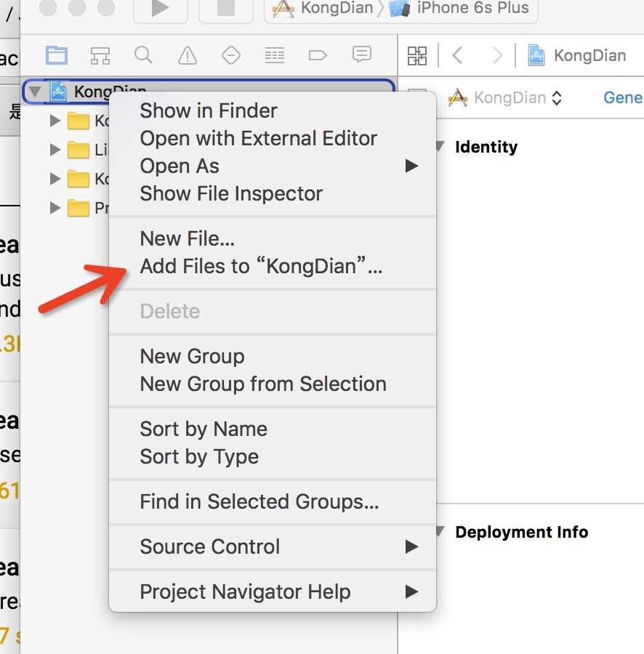Choose New Group from Selection
Screen dimensions: 644x654
(x=273, y=384)
